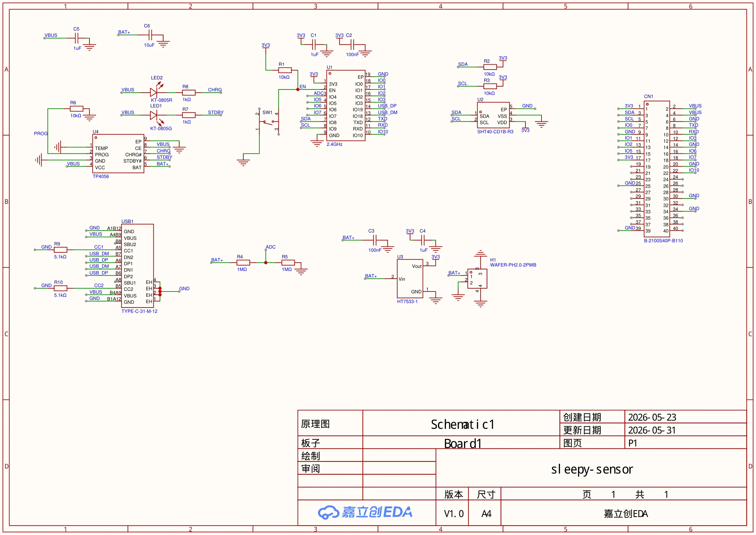The height and width of the screenshot is (535, 756).
Task: Select resistor R3 on SCL line
Action: pyautogui.click(x=490, y=86)
